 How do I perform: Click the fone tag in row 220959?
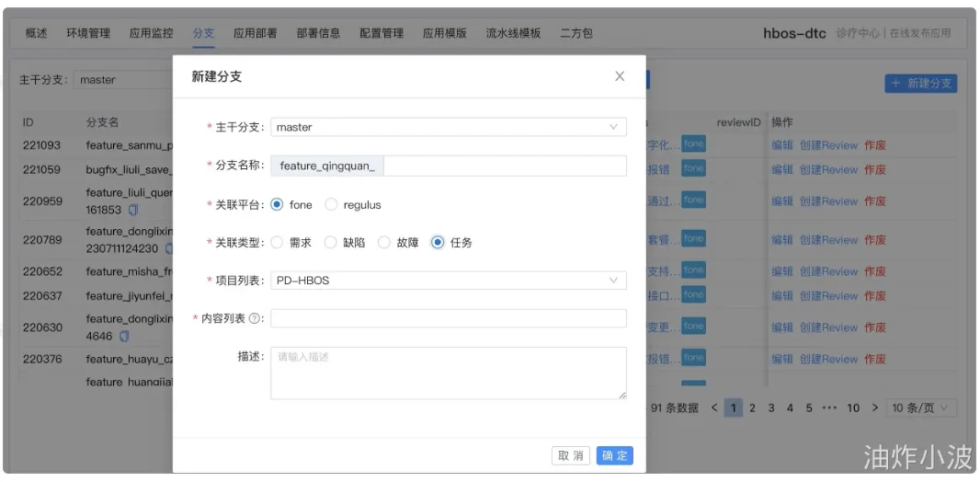[x=693, y=200]
